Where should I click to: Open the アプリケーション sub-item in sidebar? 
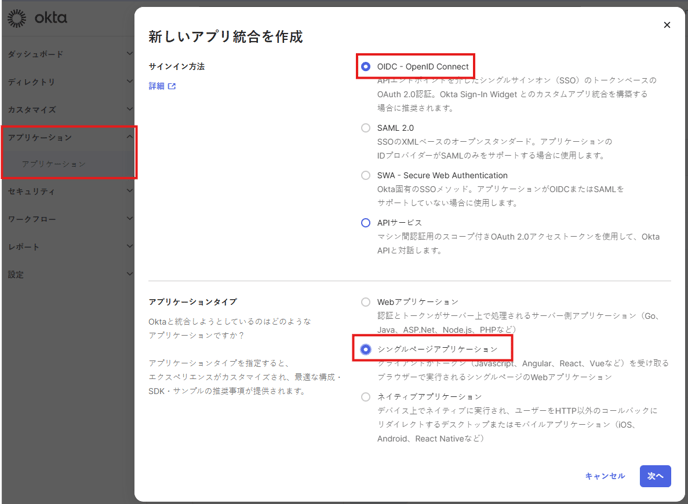point(54,164)
